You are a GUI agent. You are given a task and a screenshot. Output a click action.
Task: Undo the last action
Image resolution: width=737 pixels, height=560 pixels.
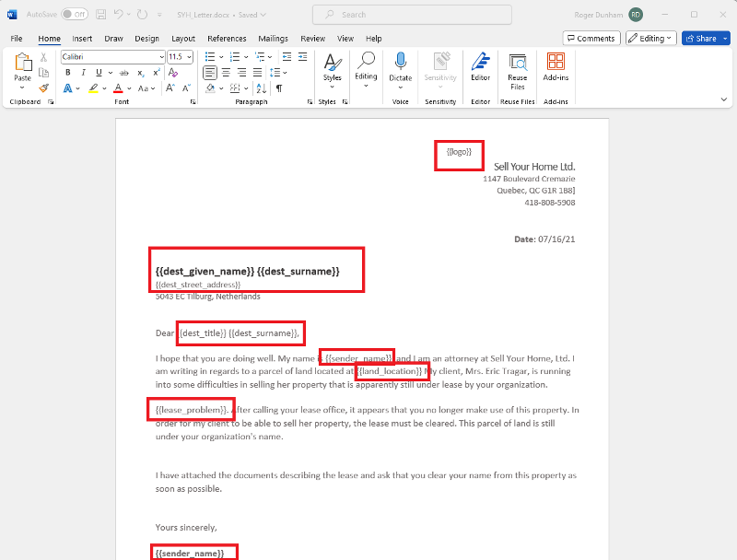coord(119,15)
